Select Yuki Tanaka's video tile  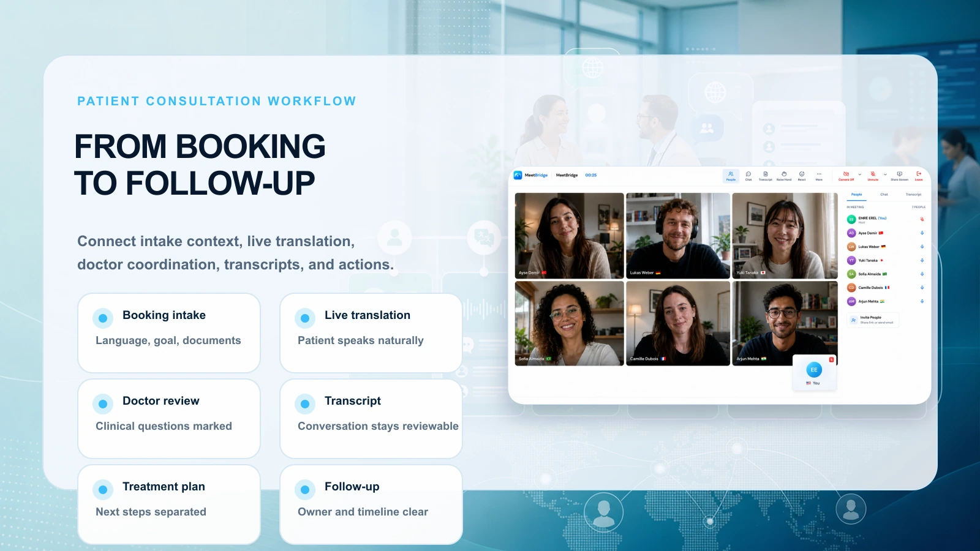pyautogui.click(x=785, y=236)
